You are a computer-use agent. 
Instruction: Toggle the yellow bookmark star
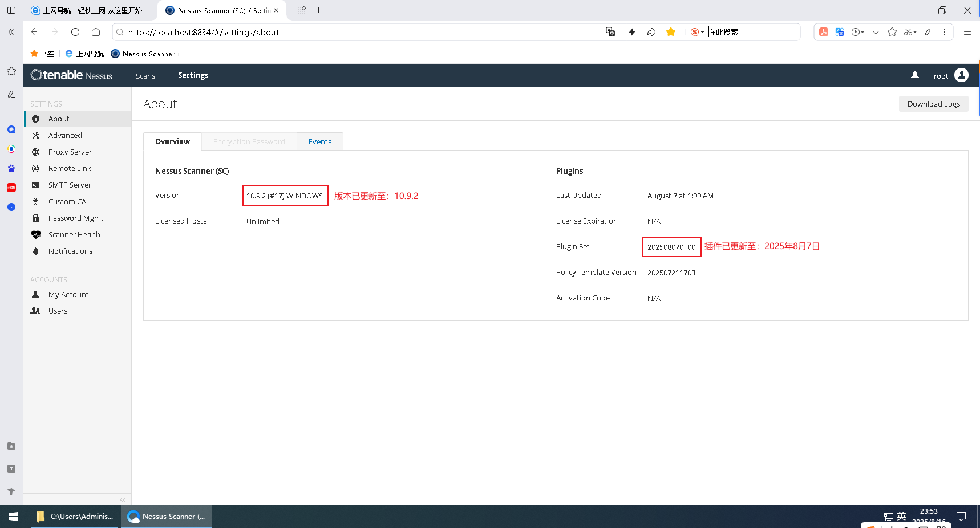point(671,32)
